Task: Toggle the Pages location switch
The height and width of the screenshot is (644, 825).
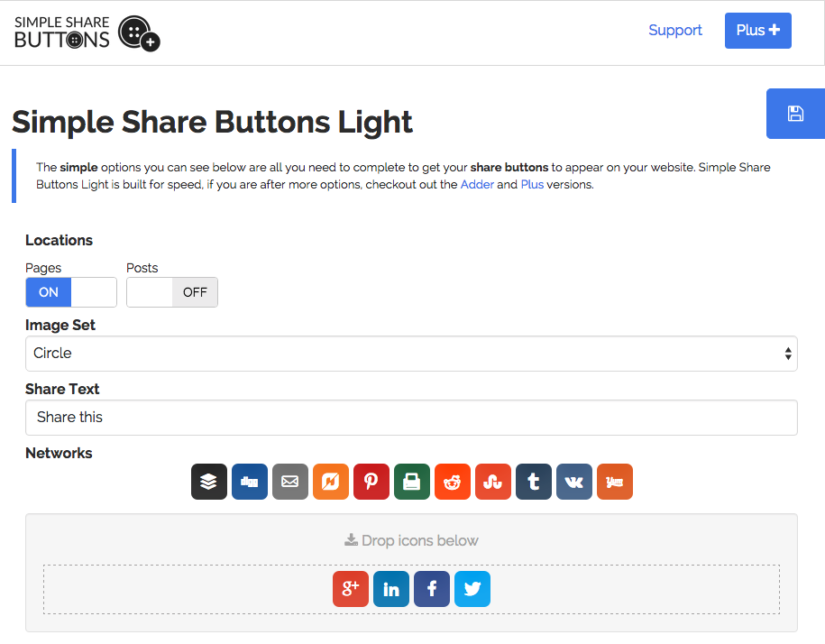Action: point(71,292)
